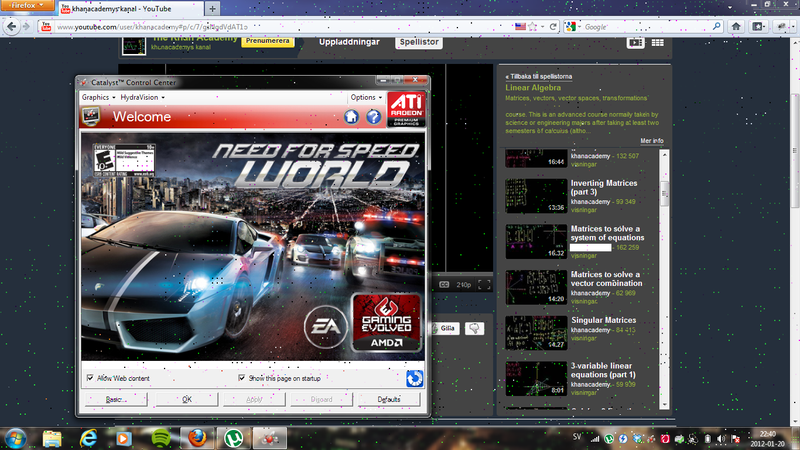
Task: Click the playlist scroll down arrow
Action: 664,404
